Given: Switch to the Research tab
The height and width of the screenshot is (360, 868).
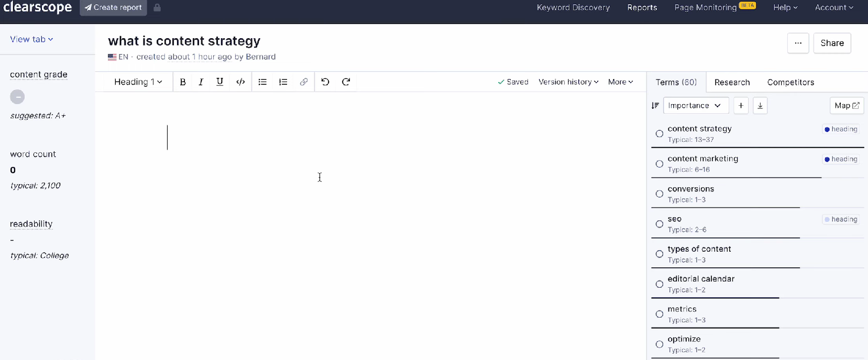Looking at the screenshot, I should point(732,83).
